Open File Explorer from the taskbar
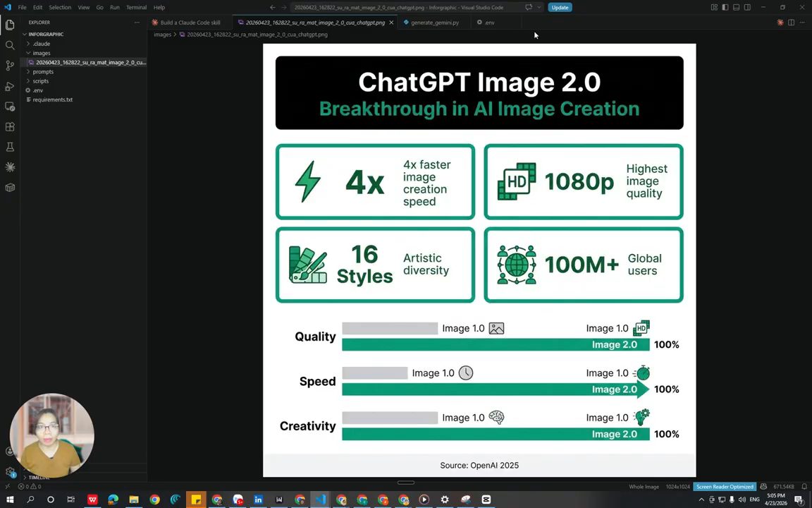The height and width of the screenshot is (508, 812). coord(134,500)
